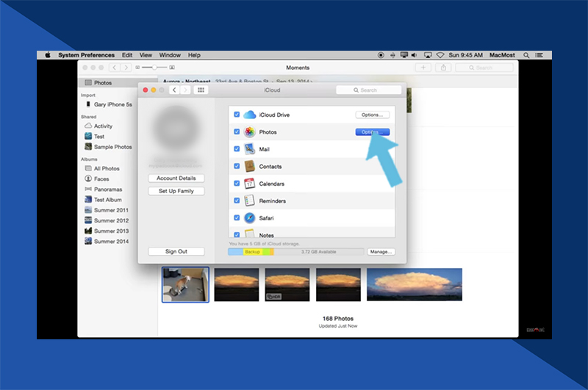588x390 pixels.
Task: Open Sample Photos shared album
Action: [108, 147]
